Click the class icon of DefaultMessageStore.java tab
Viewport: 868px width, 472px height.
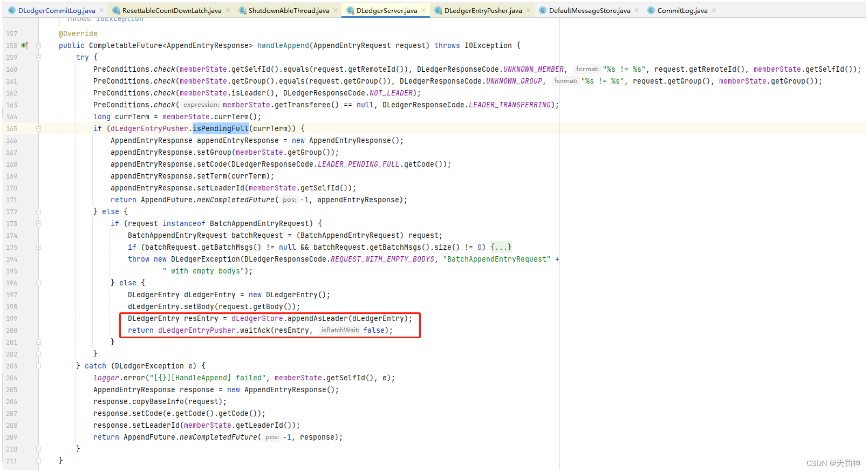click(x=543, y=10)
